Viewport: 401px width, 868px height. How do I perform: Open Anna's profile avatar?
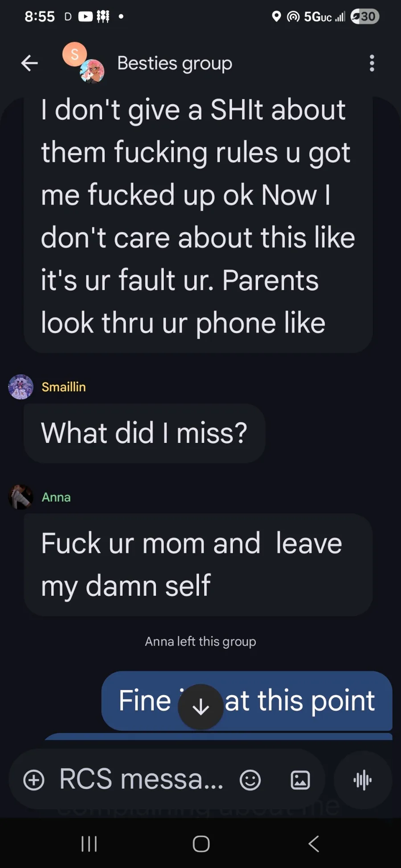point(21,497)
